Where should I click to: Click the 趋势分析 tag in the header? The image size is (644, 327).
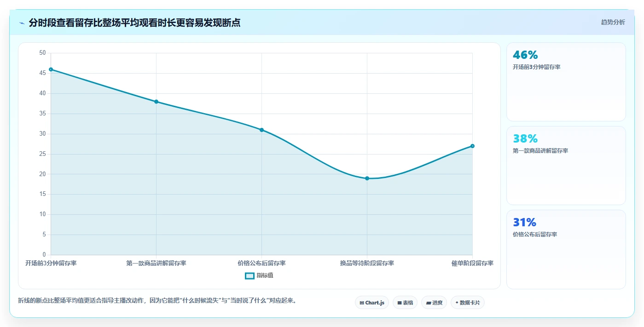tap(613, 22)
